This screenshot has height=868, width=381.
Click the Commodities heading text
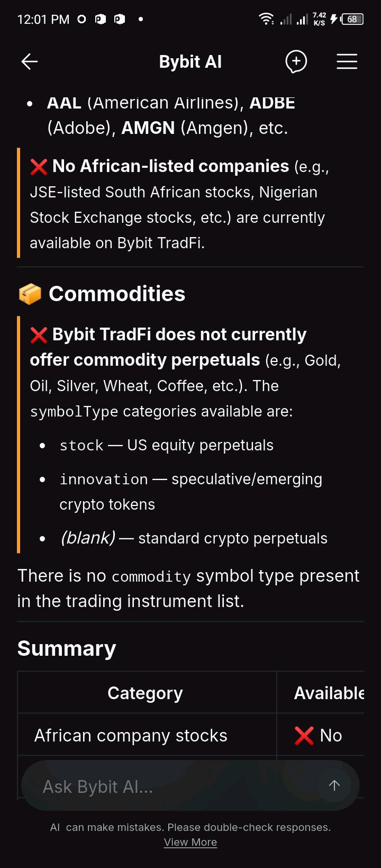(x=117, y=294)
